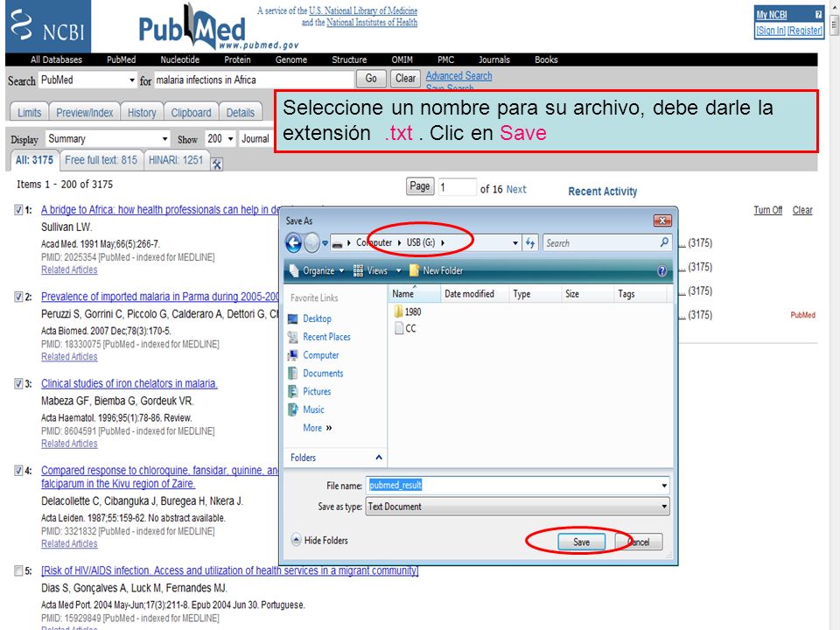Click the Back arrow in Save As dialog
840x630 pixels.
click(294, 243)
